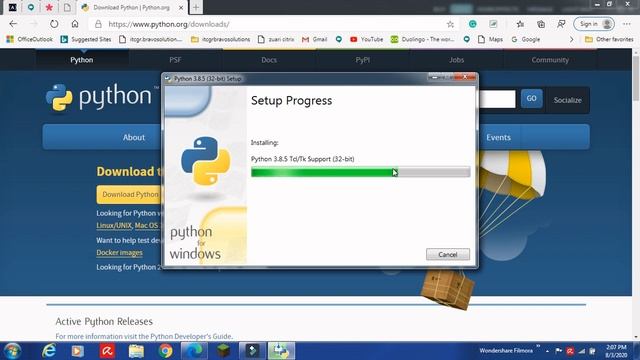
Task: Open the Python Developer's Guide link
Action: point(191,336)
